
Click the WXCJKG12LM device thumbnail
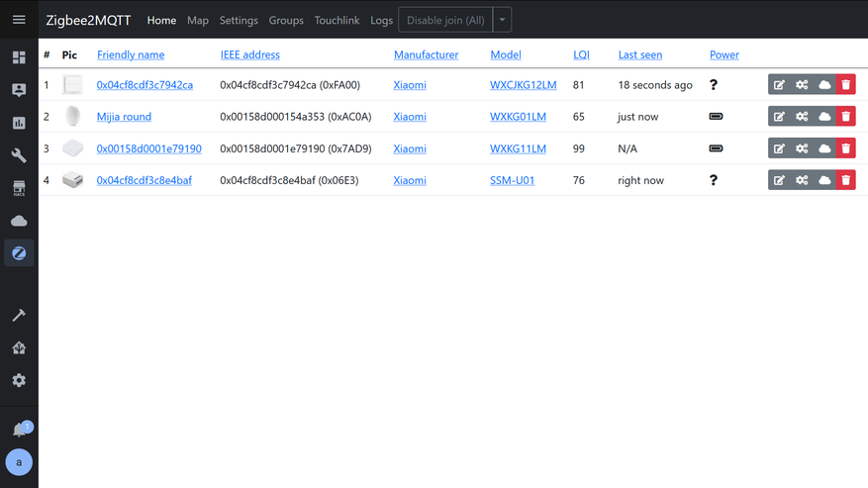click(x=72, y=85)
